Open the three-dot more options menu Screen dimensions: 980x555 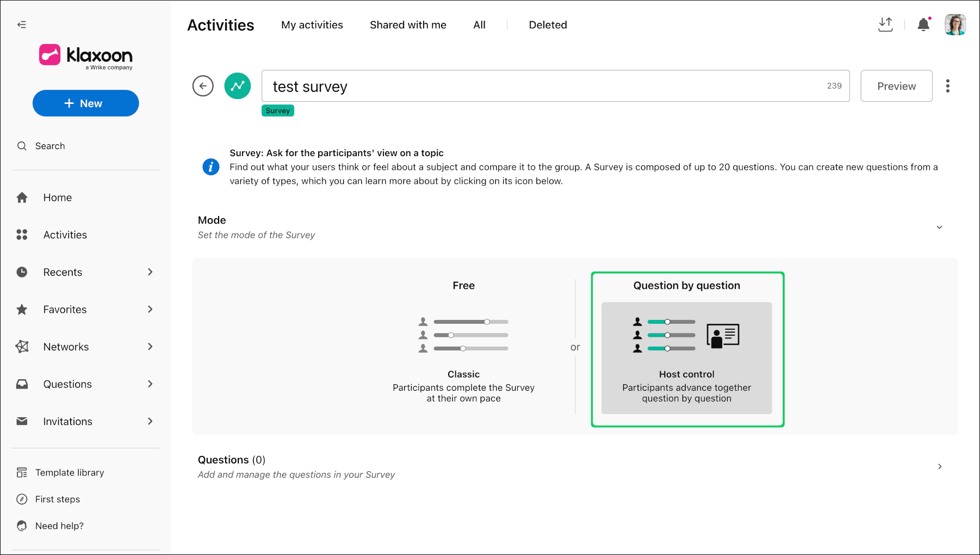click(948, 86)
